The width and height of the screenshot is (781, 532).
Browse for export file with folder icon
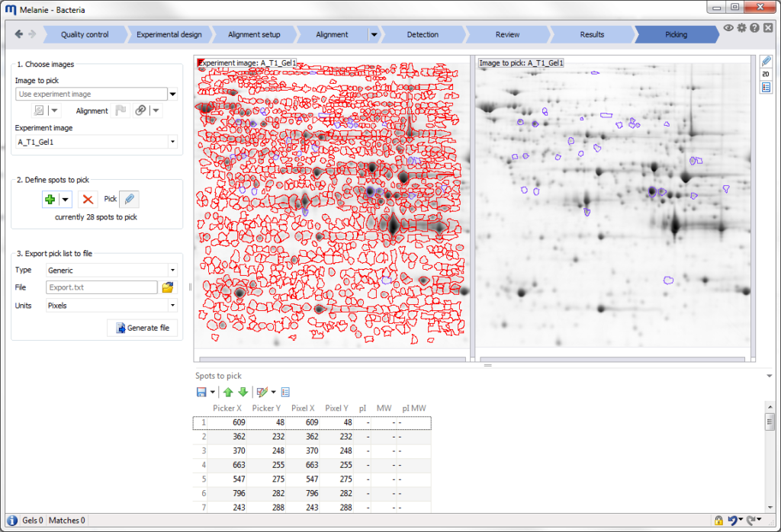coord(168,287)
